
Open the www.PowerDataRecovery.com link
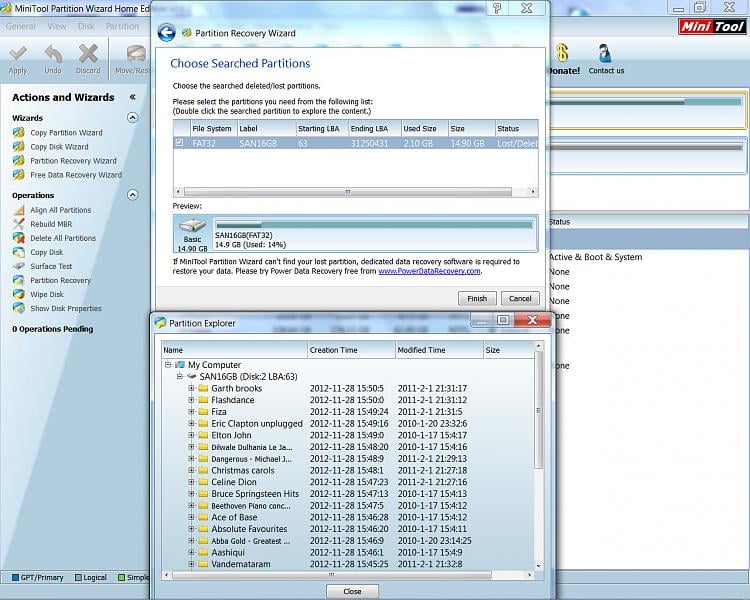pyautogui.click(x=429, y=271)
